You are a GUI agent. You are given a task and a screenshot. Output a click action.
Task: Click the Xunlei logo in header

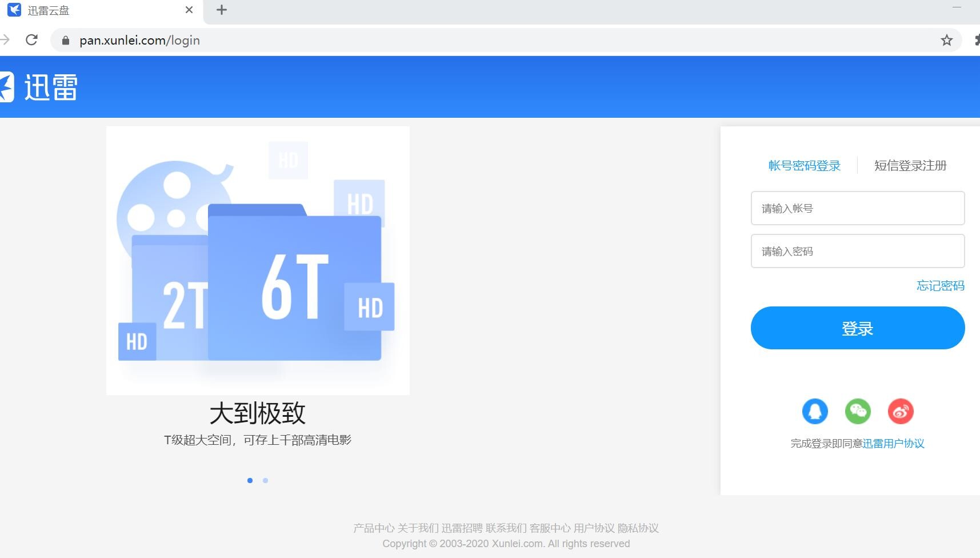click(x=40, y=87)
